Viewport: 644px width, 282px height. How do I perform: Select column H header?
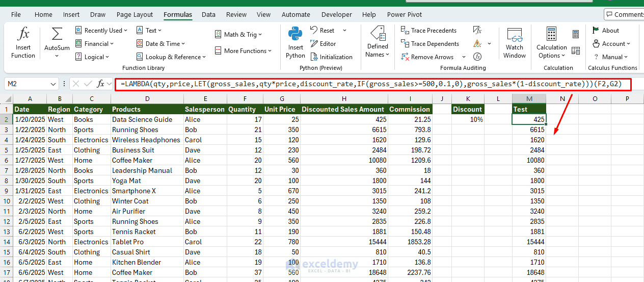click(x=344, y=99)
